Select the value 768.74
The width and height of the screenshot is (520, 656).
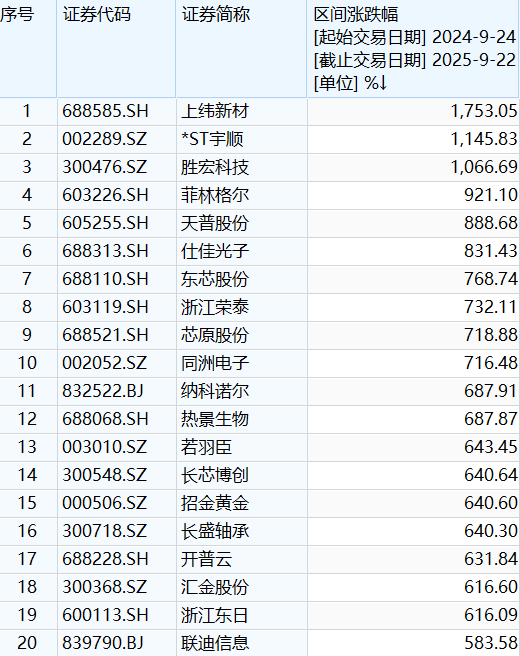(x=491, y=279)
